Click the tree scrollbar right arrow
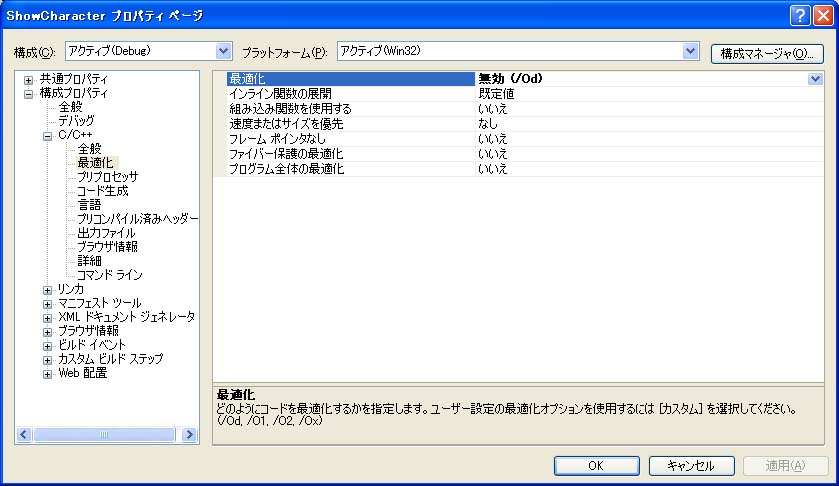This screenshot has width=839, height=486. pyautogui.click(x=189, y=435)
